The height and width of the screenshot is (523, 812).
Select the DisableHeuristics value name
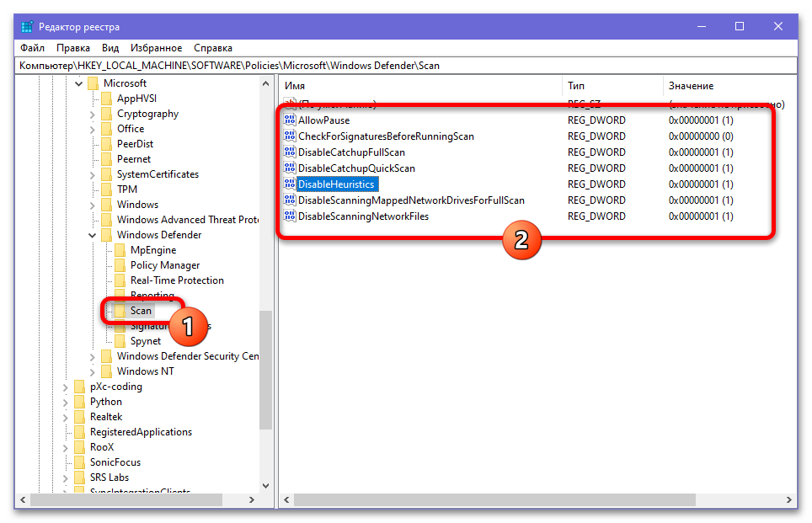tap(336, 184)
